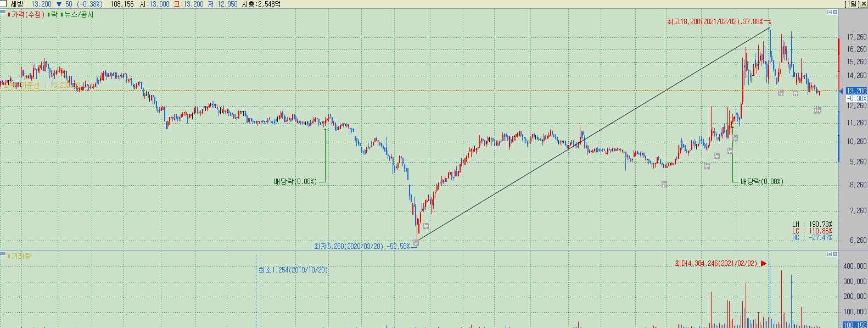Click the 최고18,200(2021/02/02) high label
The image size is (868, 328).
(x=715, y=22)
